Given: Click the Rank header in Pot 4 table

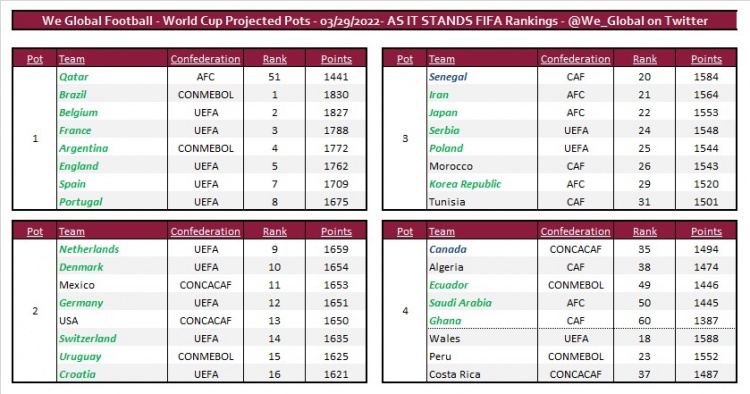Looking at the screenshot, I should [x=644, y=231].
